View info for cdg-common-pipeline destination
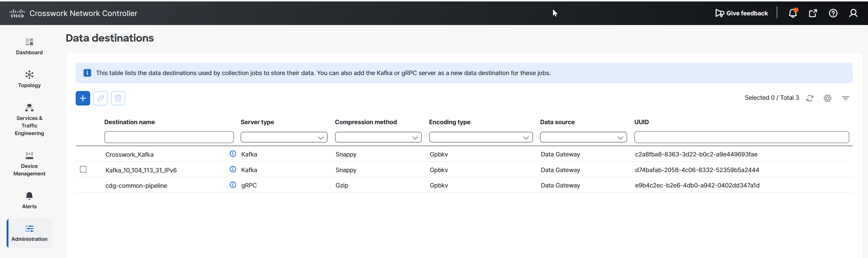The image size is (868, 258). tap(233, 185)
